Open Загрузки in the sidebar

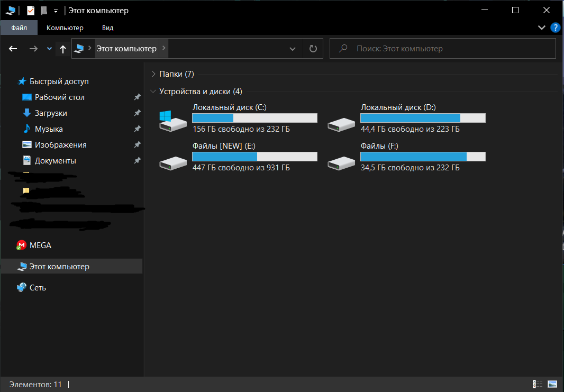[x=50, y=113]
